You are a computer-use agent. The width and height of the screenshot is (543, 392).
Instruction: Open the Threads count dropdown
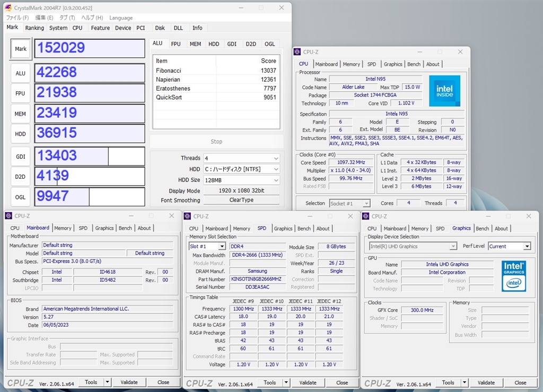[241, 158]
